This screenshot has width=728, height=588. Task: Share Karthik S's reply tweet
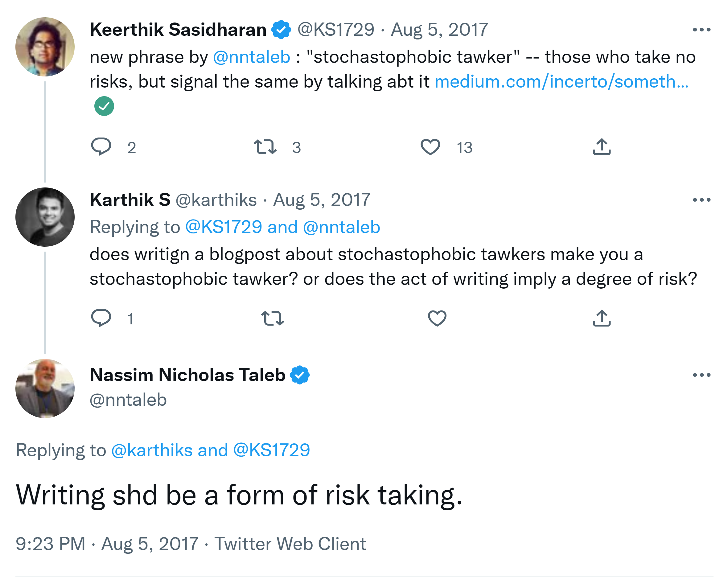(x=601, y=318)
